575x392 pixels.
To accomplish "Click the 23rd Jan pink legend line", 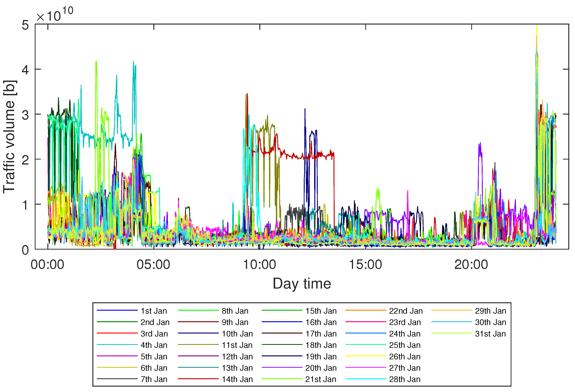I will tap(365, 322).
